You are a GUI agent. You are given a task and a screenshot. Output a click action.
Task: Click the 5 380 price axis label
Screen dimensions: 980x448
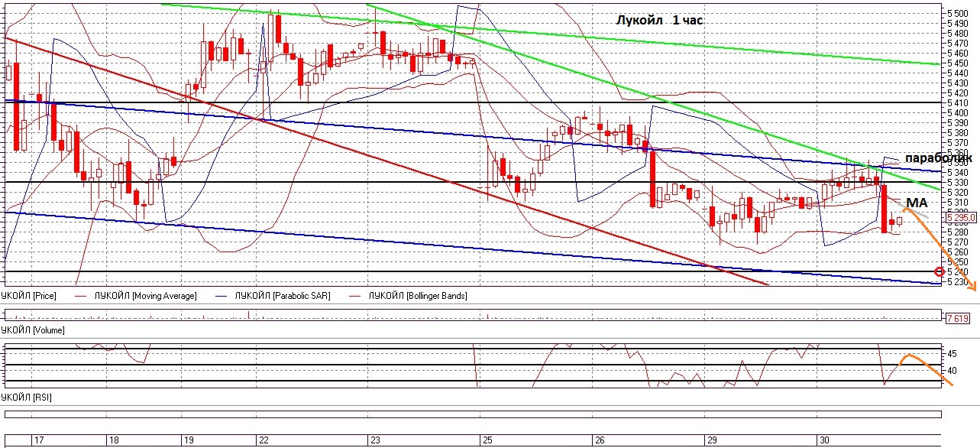coord(959,132)
